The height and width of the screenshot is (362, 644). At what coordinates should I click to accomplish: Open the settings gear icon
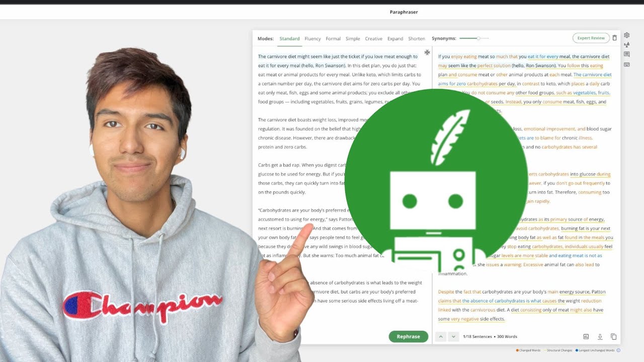626,35
